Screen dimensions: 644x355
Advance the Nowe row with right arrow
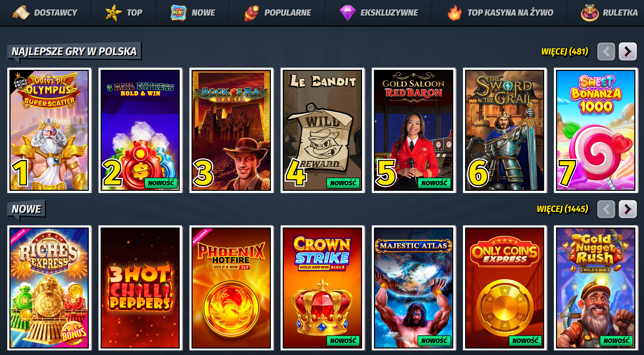[x=628, y=209]
